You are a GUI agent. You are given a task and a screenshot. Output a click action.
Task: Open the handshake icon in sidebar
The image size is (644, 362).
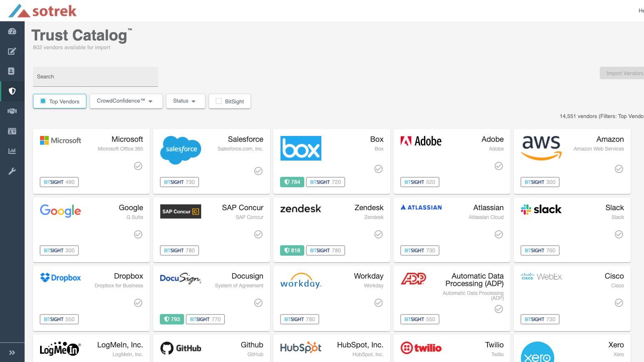click(x=12, y=111)
